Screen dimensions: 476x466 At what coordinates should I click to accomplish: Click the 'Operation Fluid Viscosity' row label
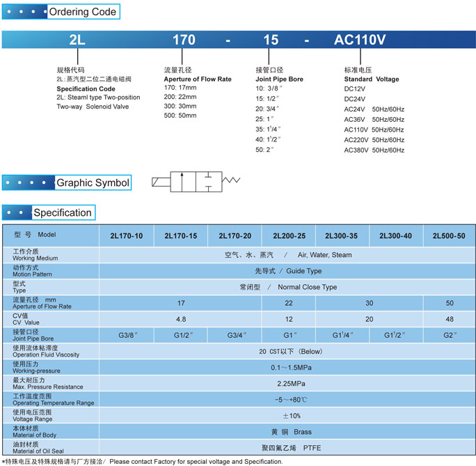pyautogui.click(x=46, y=355)
